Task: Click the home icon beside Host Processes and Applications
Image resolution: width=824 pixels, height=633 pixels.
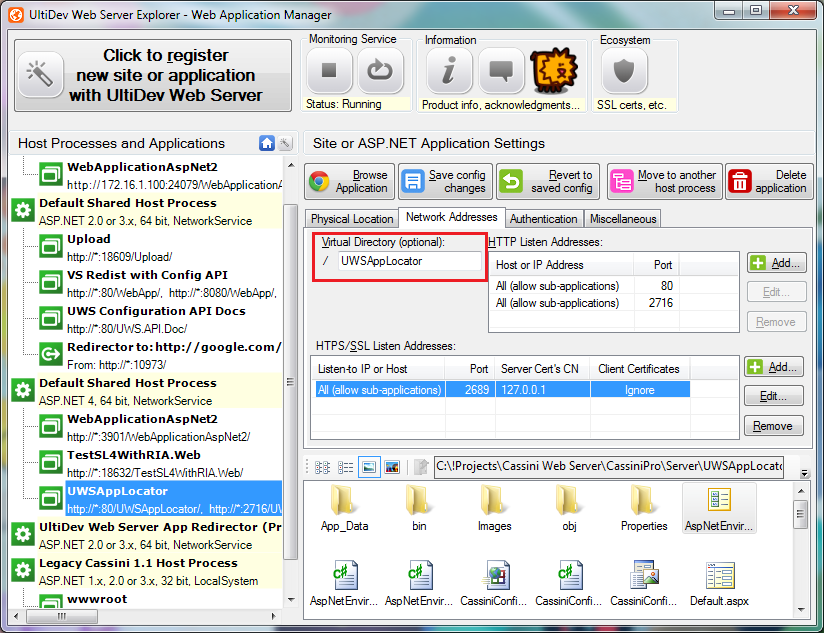Action: [x=267, y=143]
